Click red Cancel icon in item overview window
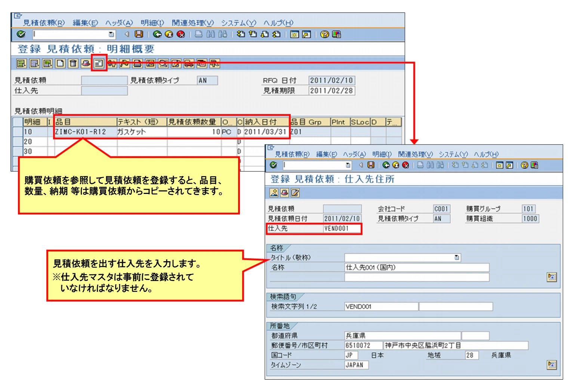 point(181,34)
